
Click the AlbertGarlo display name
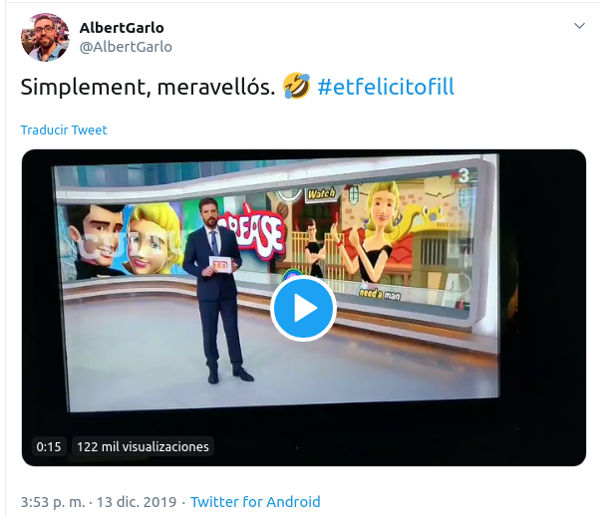(x=122, y=28)
